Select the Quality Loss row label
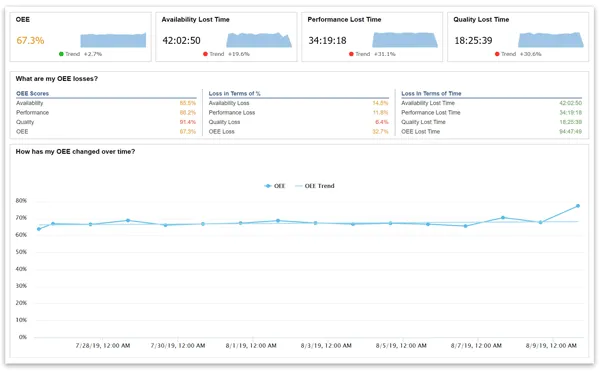Image resolution: width=599 pixels, height=373 pixels. (x=224, y=122)
